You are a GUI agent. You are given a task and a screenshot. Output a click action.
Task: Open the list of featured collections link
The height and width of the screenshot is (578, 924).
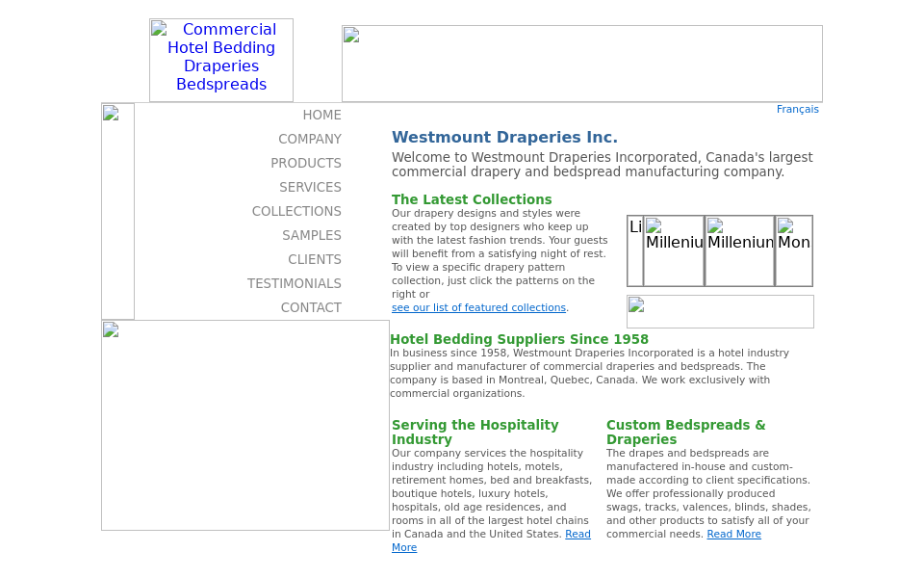(478, 307)
